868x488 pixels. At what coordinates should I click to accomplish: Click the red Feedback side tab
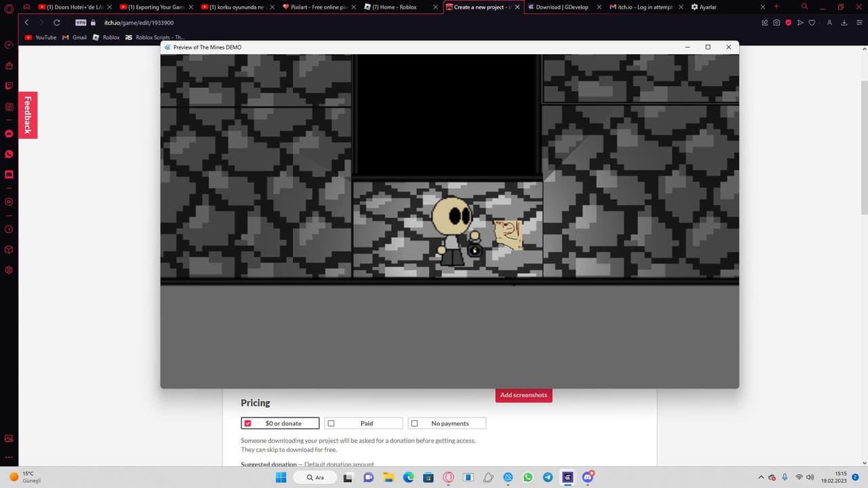[x=28, y=115]
